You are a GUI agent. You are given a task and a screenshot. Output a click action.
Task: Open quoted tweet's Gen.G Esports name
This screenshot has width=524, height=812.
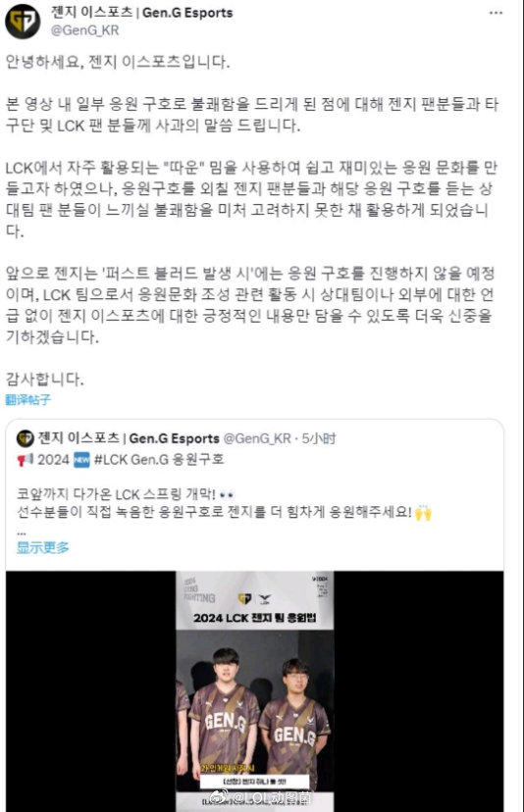130,438
